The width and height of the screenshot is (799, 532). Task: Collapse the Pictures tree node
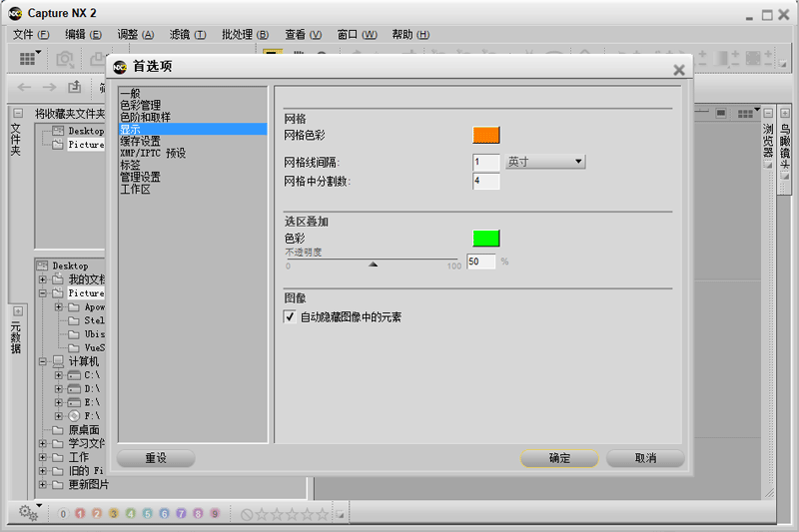click(x=43, y=293)
